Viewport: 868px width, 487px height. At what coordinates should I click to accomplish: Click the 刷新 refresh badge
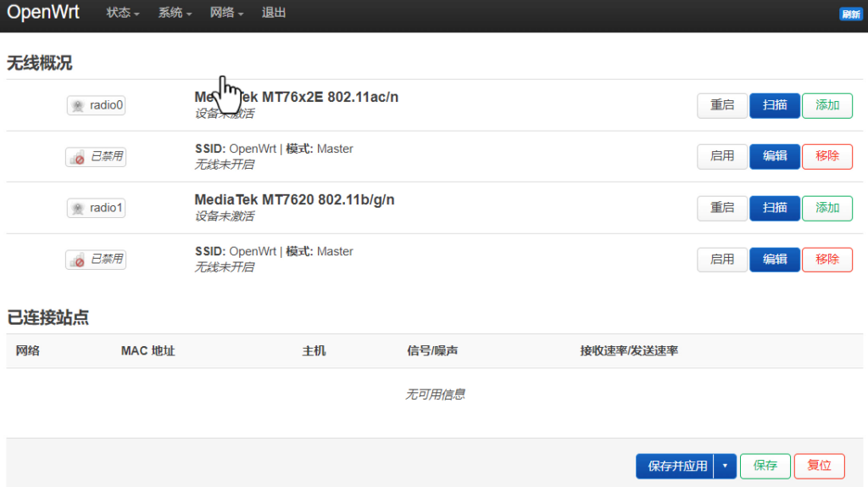coord(850,14)
